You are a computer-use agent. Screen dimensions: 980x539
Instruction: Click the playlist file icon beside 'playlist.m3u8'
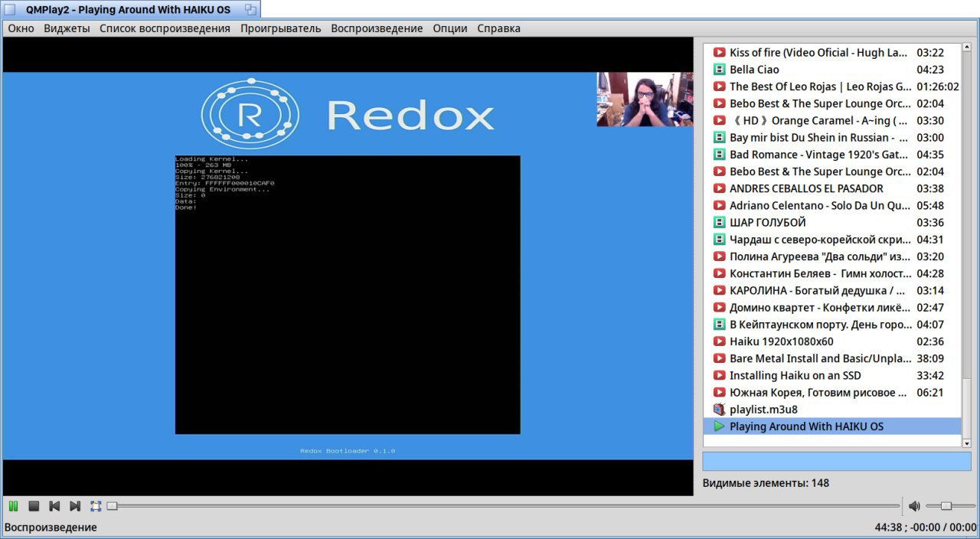719,410
